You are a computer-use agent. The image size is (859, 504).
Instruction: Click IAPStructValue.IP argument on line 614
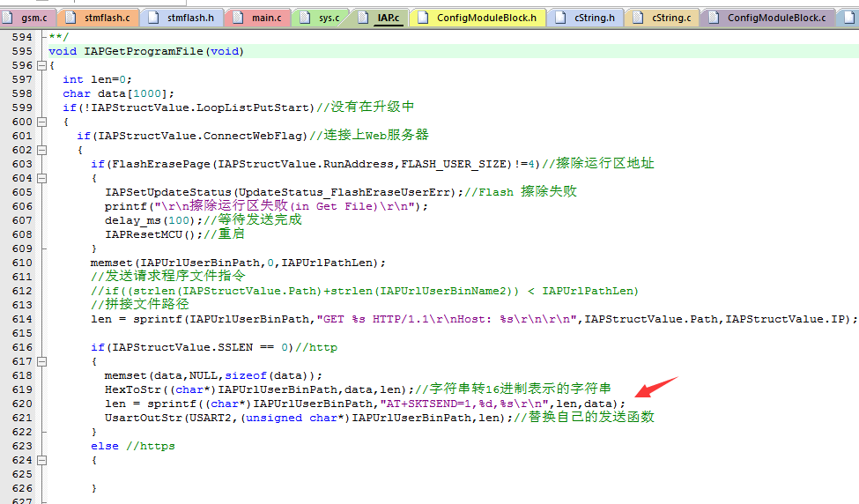coord(785,319)
